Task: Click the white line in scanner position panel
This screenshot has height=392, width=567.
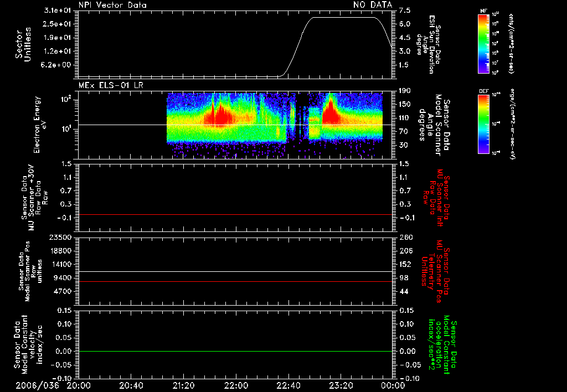Action: [235, 272]
